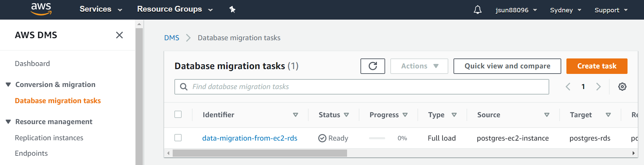Viewport: 644px width, 165px height.
Task: Tick the data-migration-from-ec2-rds row checkbox
Action: pyautogui.click(x=178, y=138)
